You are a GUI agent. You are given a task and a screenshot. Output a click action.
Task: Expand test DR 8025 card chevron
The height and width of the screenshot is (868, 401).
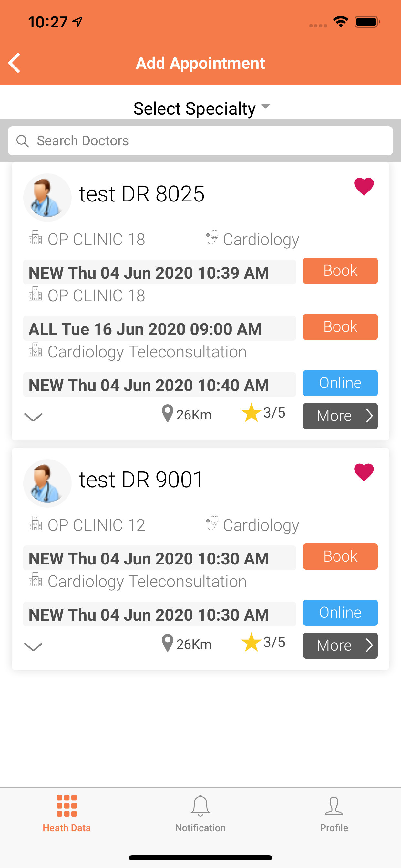[33, 417]
